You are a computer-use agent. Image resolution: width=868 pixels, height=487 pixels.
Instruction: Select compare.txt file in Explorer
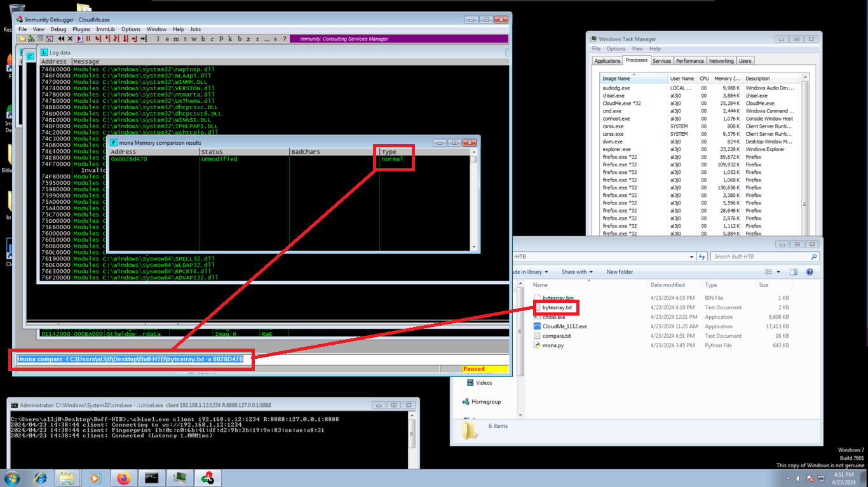(552, 336)
